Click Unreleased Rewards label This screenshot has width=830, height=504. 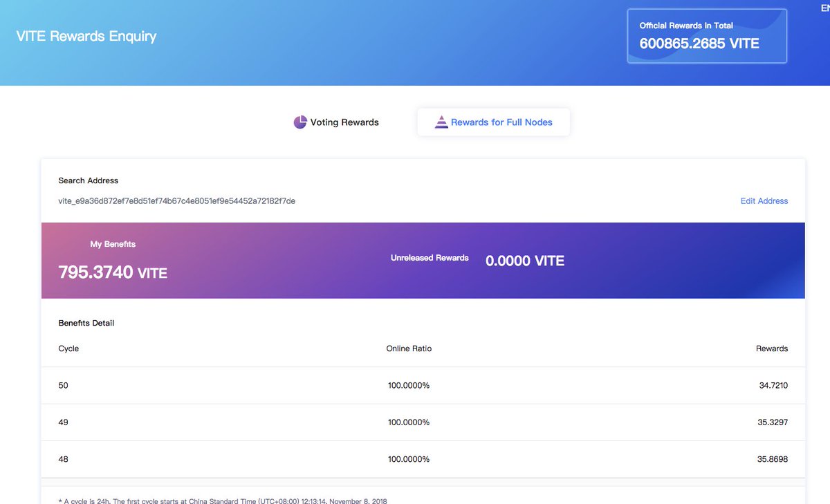(430, 258)
